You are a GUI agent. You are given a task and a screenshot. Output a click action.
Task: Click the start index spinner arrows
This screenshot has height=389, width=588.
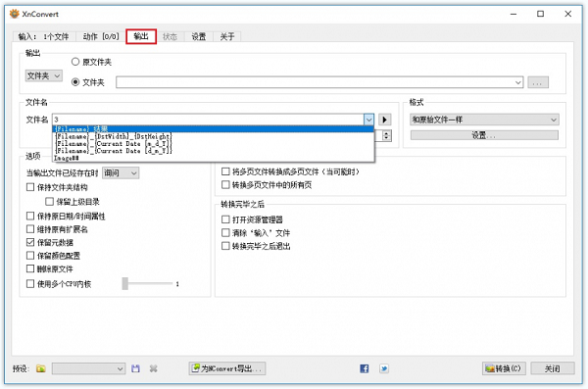pos(387,135)
